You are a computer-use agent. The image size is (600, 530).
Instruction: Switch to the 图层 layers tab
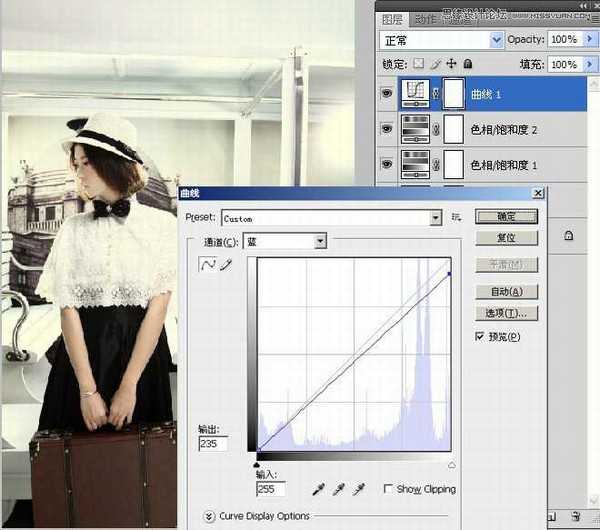[392, 18]
